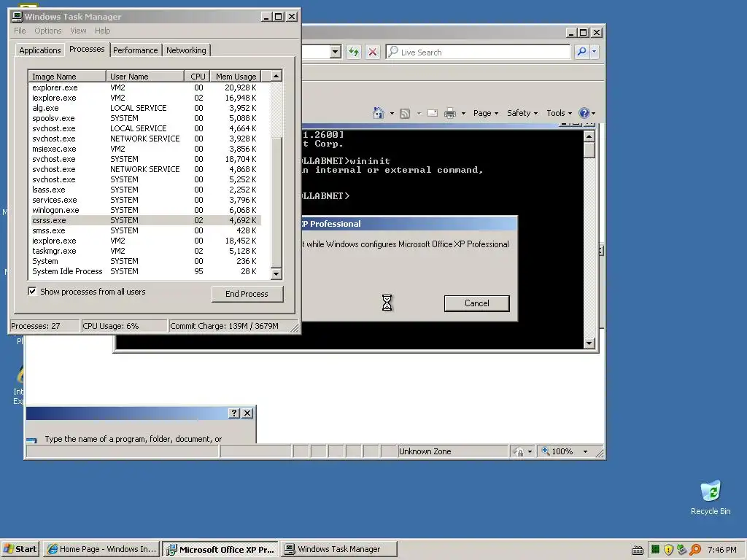Switch to Microsoft Office XP taskbar button
Viewport: 747px width, 560px height.
pos(220,549)
